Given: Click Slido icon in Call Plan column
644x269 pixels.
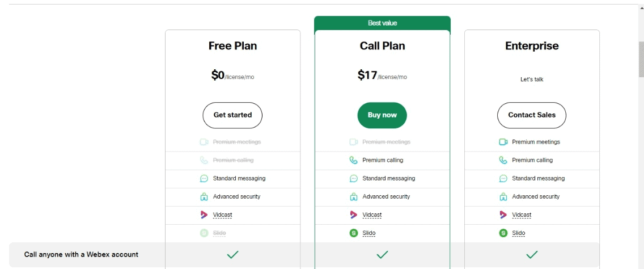Looking at the screenshot, I should click(354, 233).
